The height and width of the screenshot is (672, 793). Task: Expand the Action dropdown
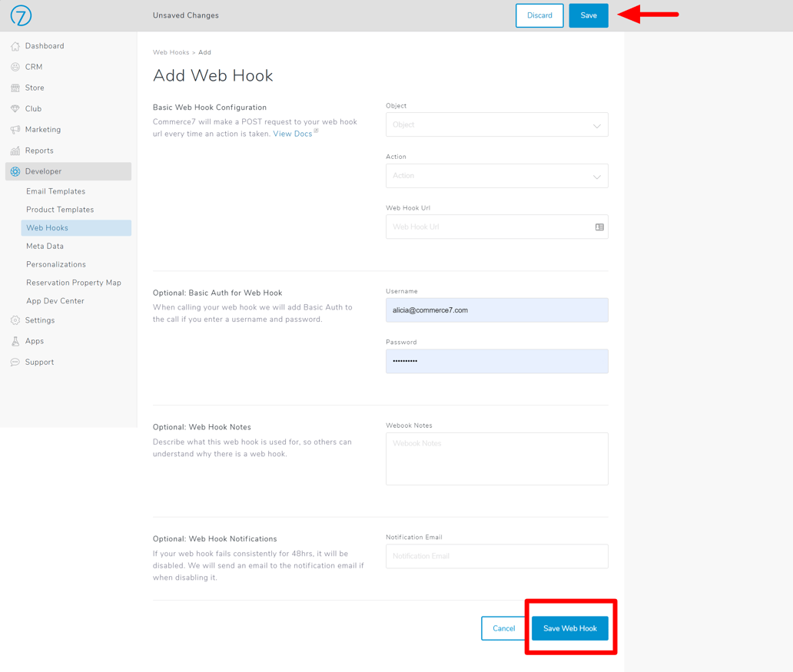[x=496, y=176]
